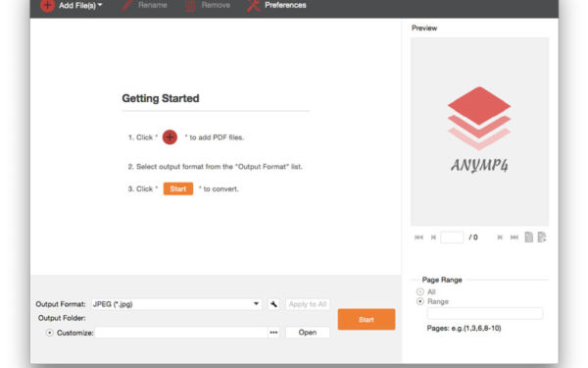Image resolution: width=588 pixels, height=368 pixels.
Task: Select the Range radio button
Action: point(420,301)
